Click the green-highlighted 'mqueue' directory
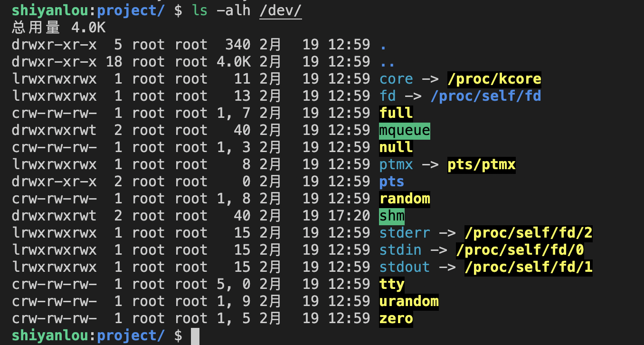Image resolution: width=644 pixels, height=345 pixels. (405, 130)
